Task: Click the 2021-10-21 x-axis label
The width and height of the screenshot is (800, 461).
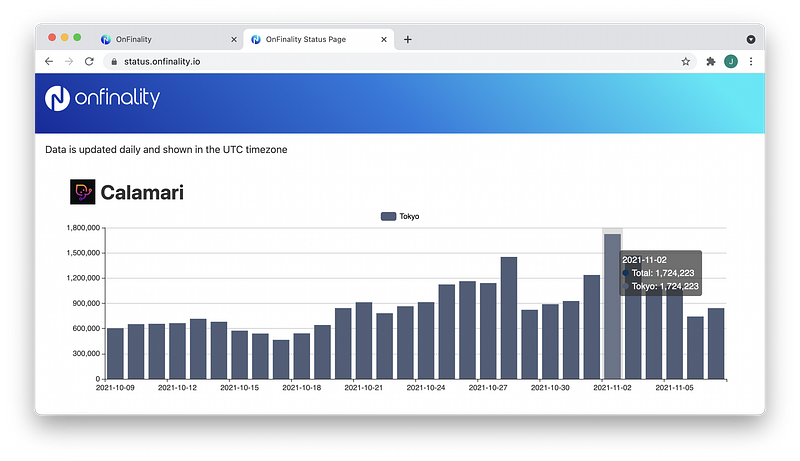Action: click(363, 388)
